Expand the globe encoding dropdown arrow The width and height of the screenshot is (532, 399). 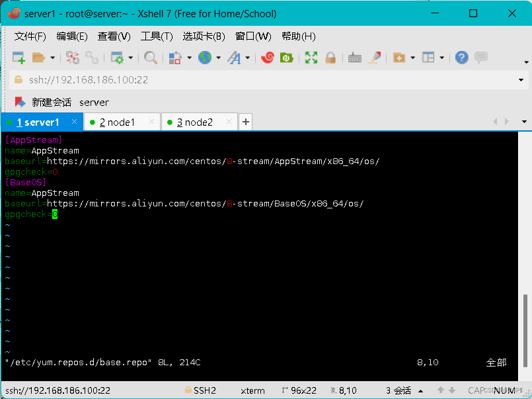[x=219, y=58]
